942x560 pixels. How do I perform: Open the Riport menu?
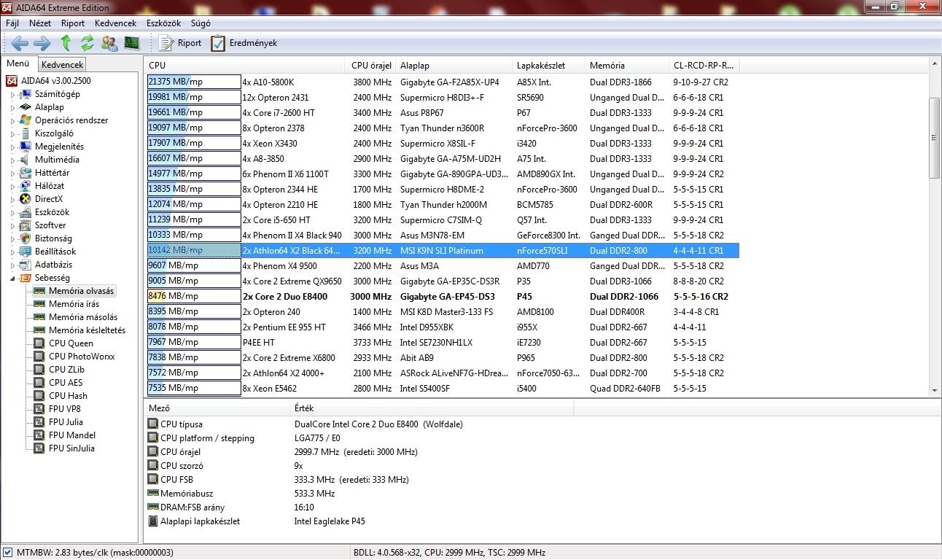coord(73,23)
